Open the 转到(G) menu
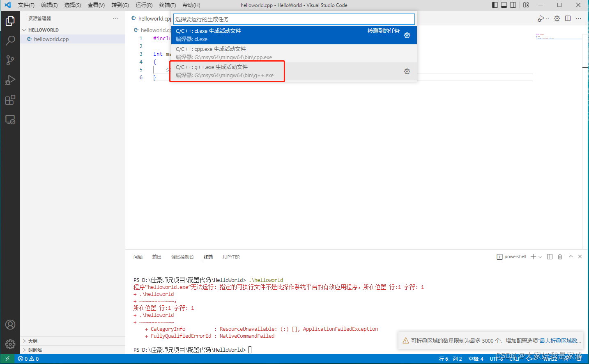 (x=120, y=5)
